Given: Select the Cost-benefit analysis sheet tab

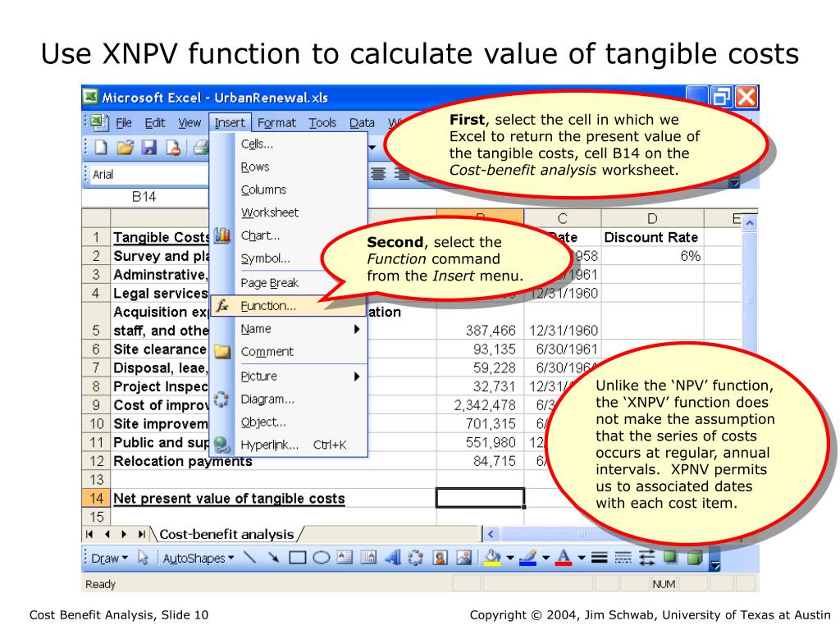Looking at the screenshot, I should [x=226, y=534].
